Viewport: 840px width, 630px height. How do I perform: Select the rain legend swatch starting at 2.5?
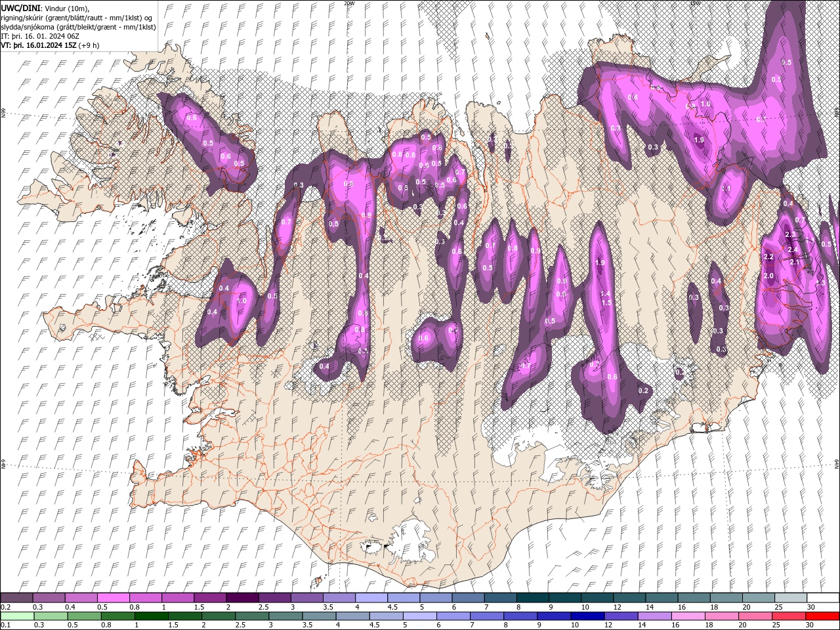coord(252,616)
